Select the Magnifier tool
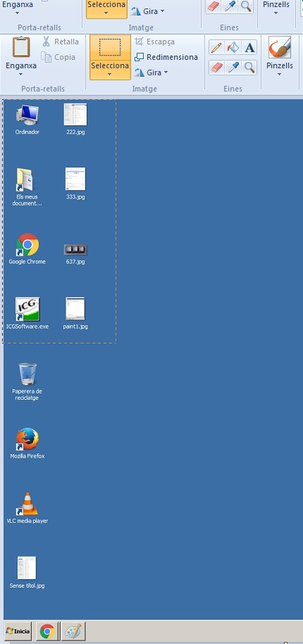 249,68
